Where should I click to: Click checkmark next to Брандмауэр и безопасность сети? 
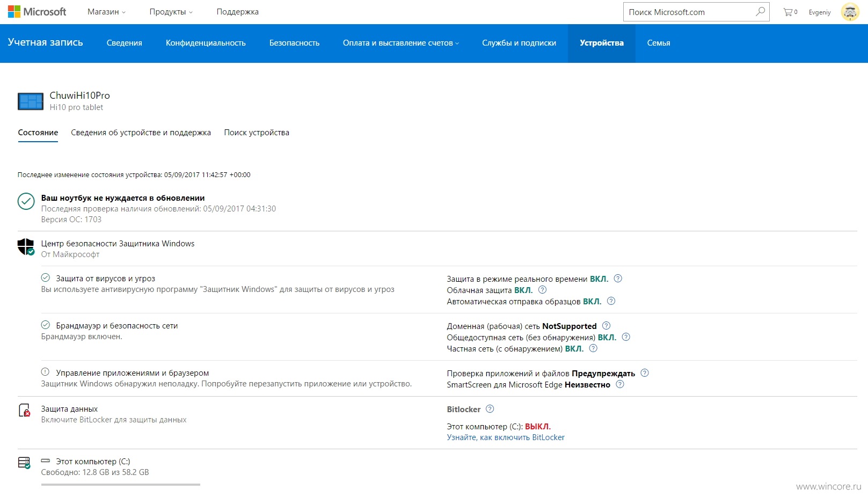click(46, 325)
